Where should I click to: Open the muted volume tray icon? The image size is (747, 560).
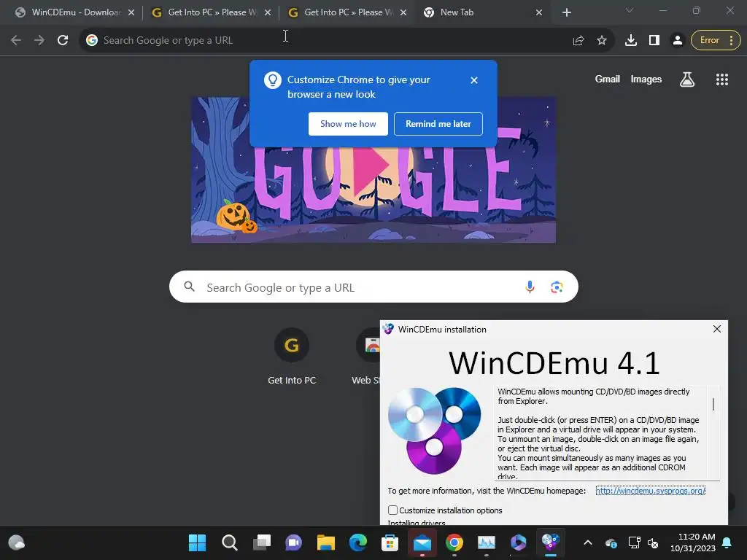(653, 542)
